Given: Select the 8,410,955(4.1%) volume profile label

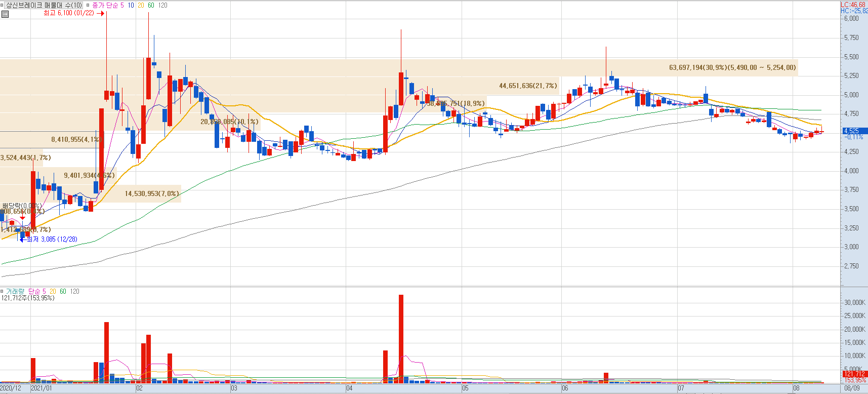Looking at the screenshot, I should [x=76, y=139].
